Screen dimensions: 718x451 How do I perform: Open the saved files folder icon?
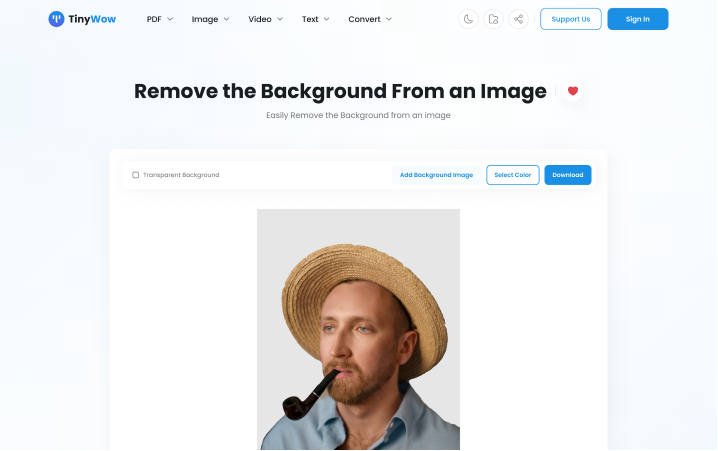(493, 19)
